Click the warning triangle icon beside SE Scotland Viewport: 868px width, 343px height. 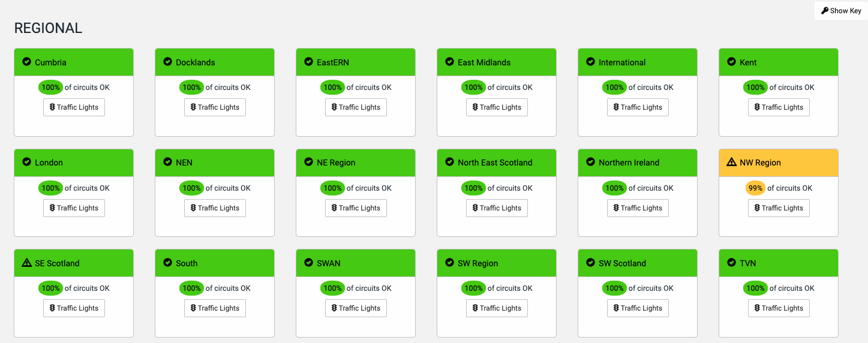coord(26,263)
